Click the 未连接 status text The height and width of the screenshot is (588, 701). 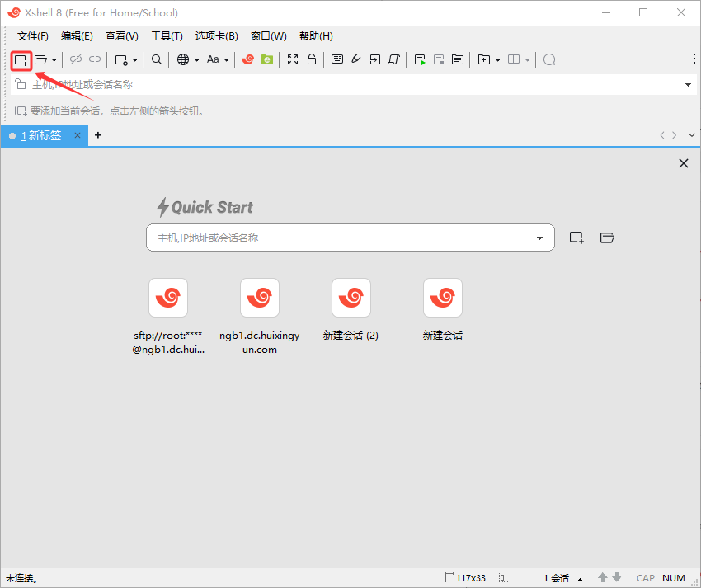pyautogui.click(x=21, y=579)
